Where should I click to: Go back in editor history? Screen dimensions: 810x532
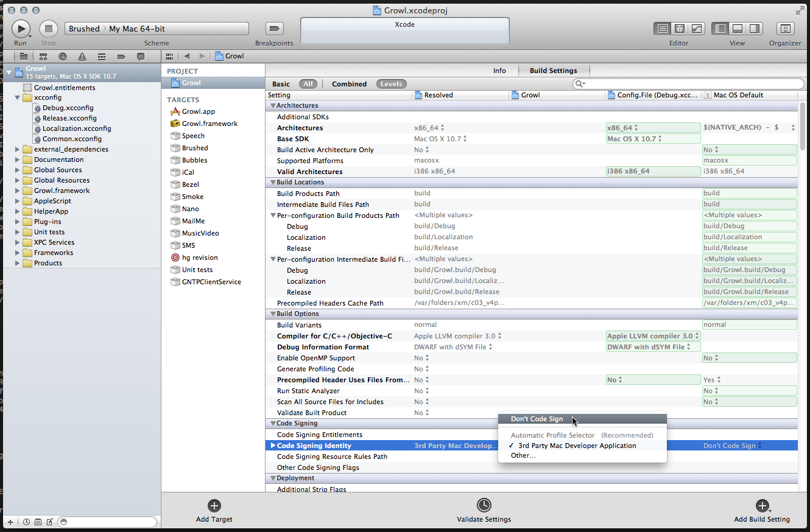click(187, 56)
